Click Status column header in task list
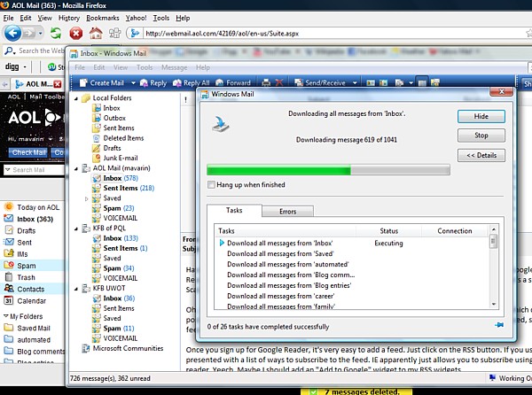 pos(389,230)
